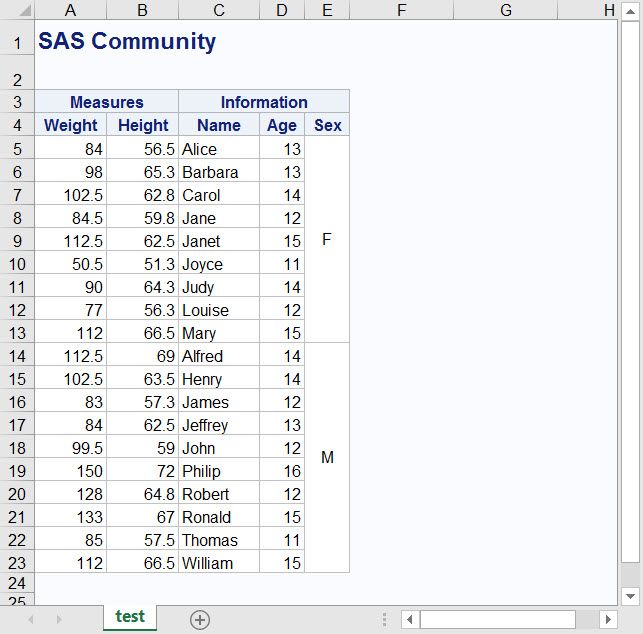The height and width of the screenshot is (634, 643).
Task: Select the merged F sex cell
Action: (x=327, y=239)
